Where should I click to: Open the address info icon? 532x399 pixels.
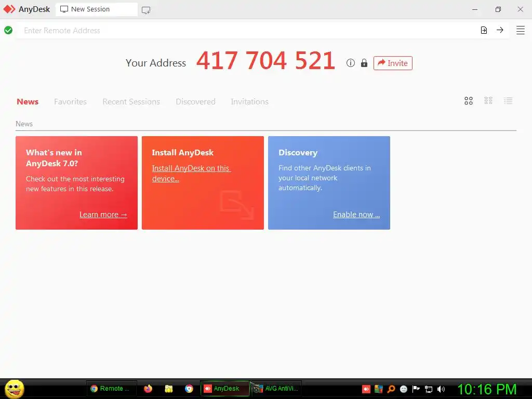(x=351, y=63)
